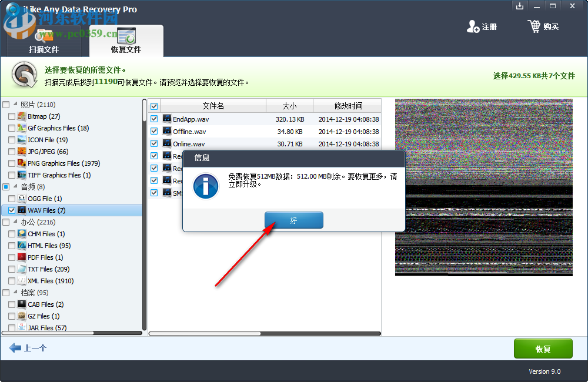Click the PNG Graphics Files icon in sidebar

(x=21, y=163)
